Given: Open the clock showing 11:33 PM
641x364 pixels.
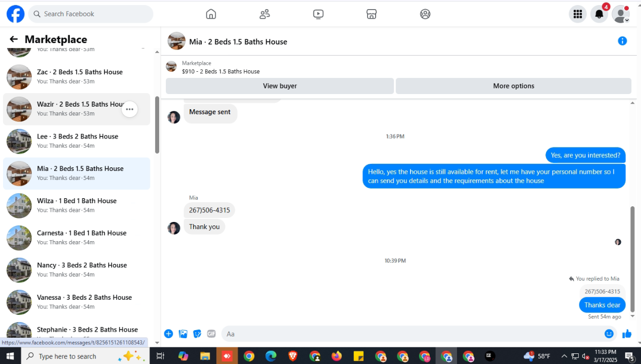Looking at the screenshot, I should click(606, 356).
